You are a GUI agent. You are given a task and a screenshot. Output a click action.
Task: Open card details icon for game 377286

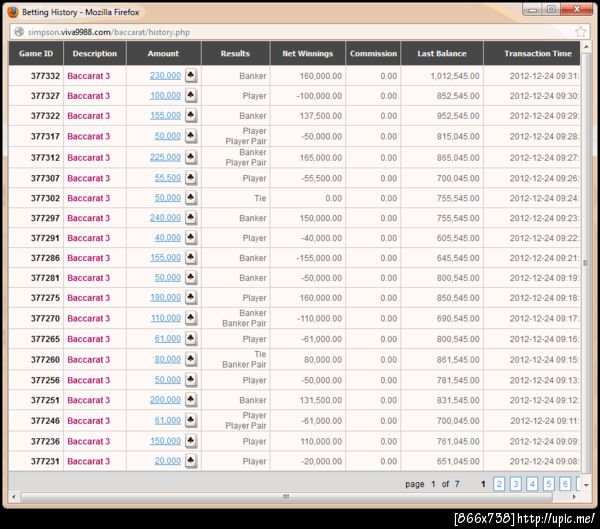(x=191, y=257)
